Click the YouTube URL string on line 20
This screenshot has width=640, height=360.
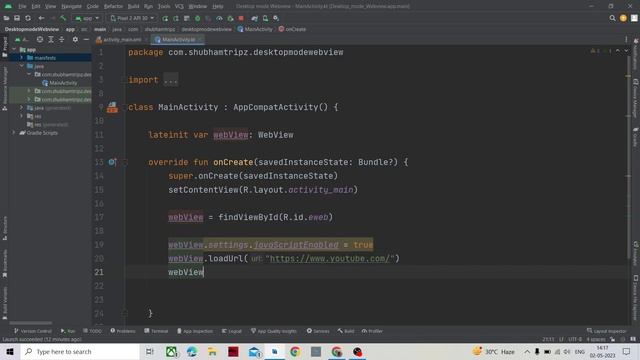[x=330, y=258]
